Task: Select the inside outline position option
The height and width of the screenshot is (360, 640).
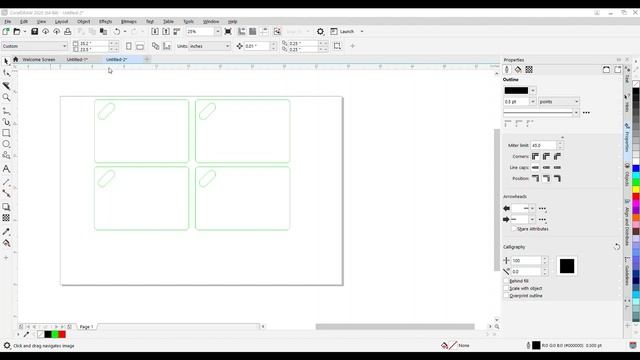Action: (558, 178)
